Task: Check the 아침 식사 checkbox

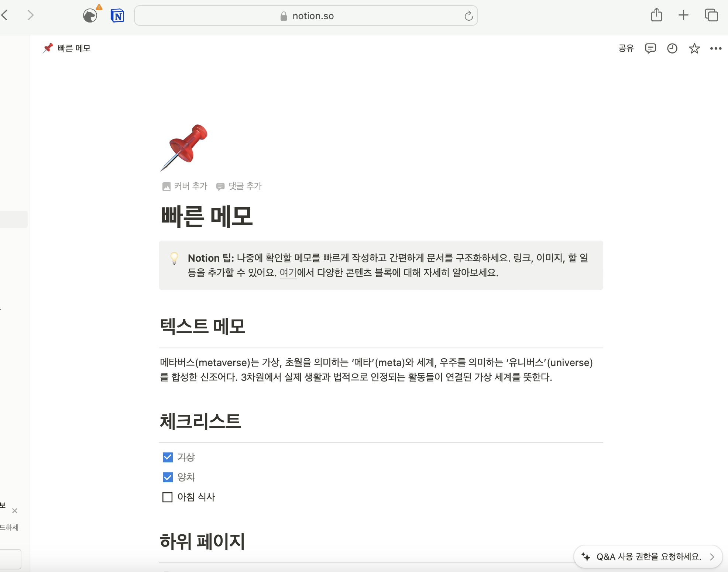Action: 168,497
